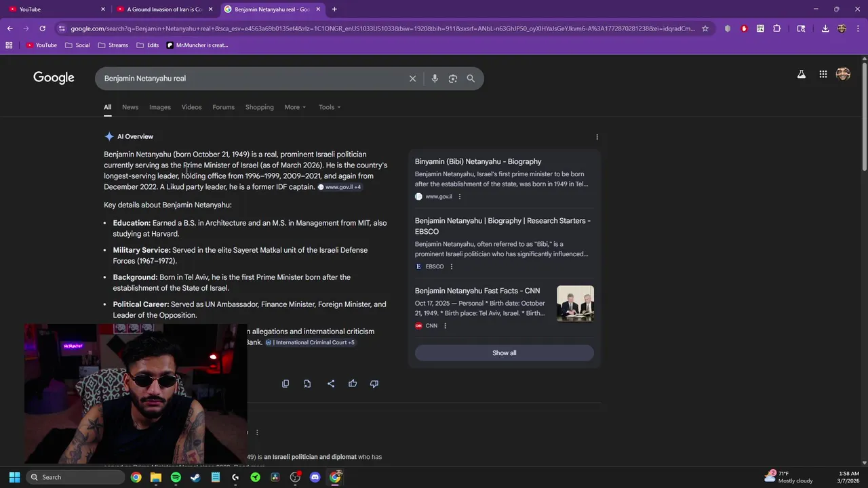Open Spotify from the taskbar
The width and height of the screenshot is (868, 488).
176,477
